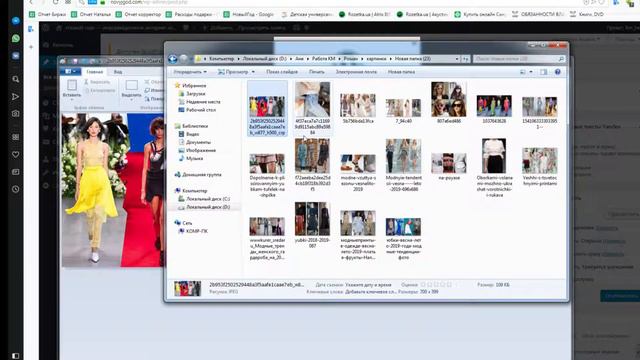The width and height of the screenshot is (640, 360).
Task: Open VK from the Opera sidebar
Action: tap(16, 56)
